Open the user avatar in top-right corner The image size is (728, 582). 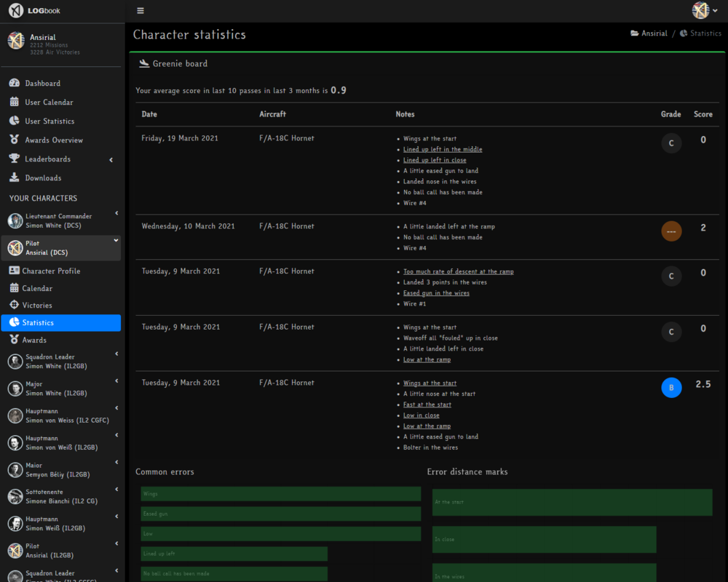701,10
